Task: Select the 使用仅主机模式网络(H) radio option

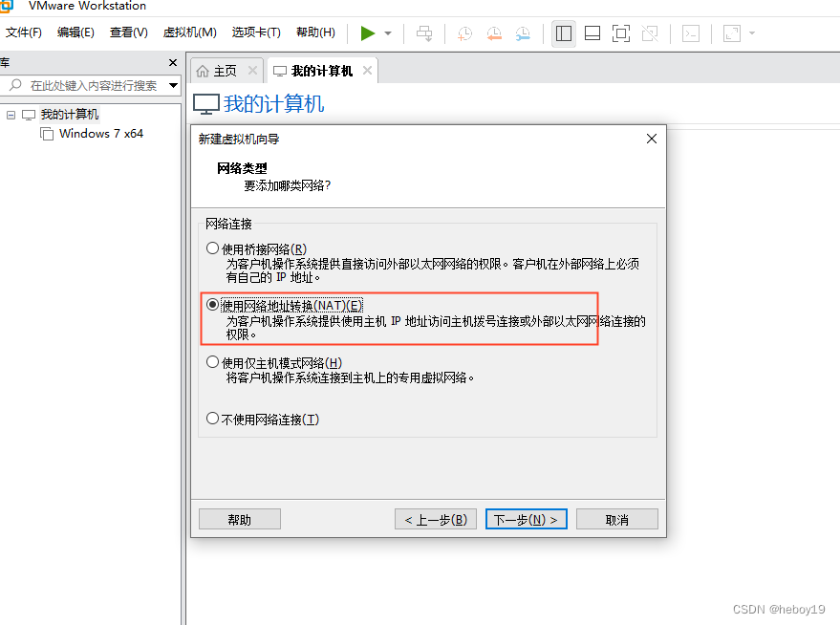Action: click(x=213, y=362)
